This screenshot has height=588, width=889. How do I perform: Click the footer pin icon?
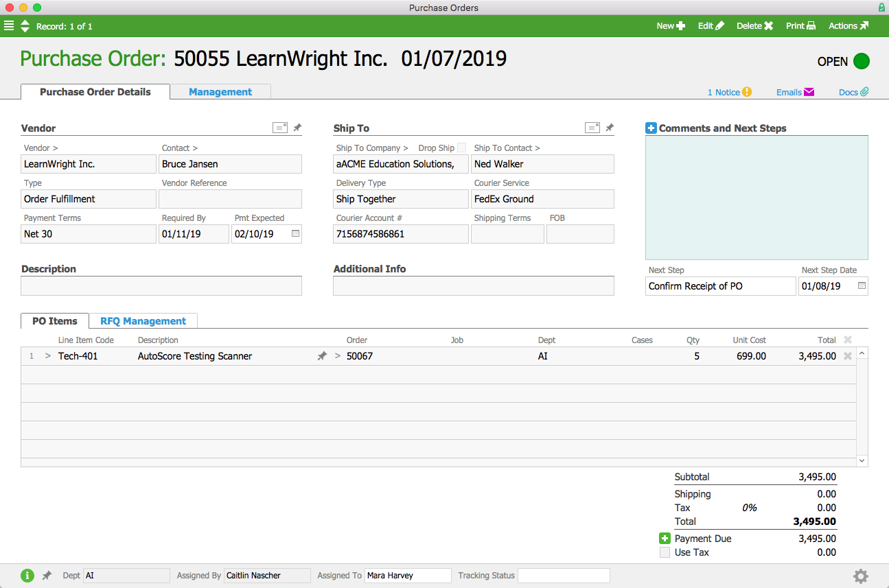tap(47, 576)
